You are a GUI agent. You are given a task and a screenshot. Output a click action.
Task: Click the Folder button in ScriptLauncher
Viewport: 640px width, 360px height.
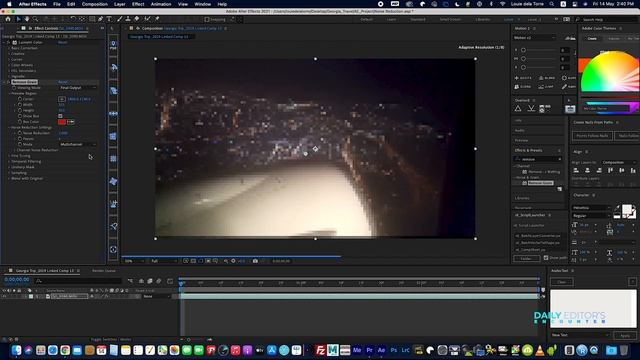527,258
